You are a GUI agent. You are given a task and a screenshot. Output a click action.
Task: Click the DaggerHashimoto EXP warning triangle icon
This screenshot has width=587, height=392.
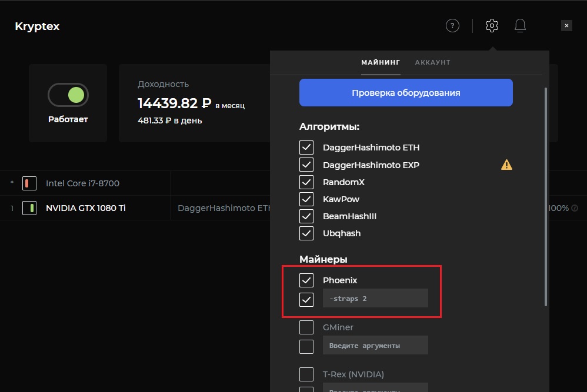click(x=506, y=165)
